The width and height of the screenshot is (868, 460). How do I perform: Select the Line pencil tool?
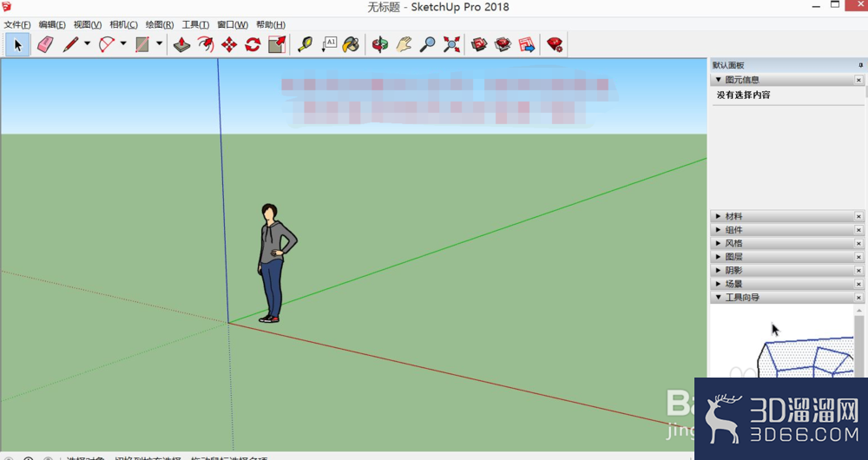[x=71, y=44]
